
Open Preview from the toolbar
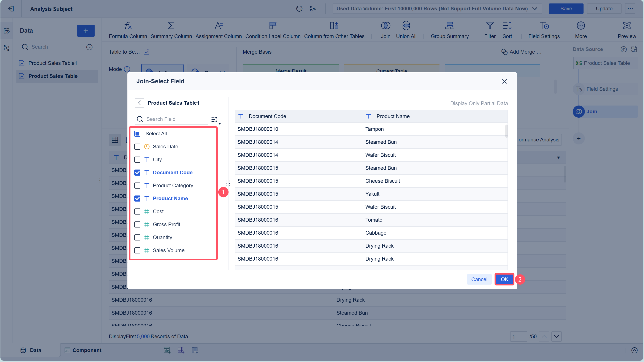[x=627, y=26]
